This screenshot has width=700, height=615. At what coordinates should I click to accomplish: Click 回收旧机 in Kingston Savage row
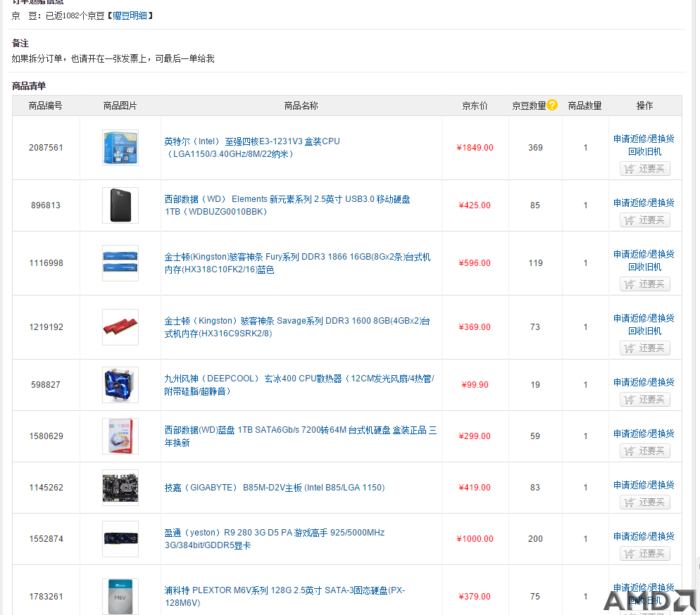pos(644,331)
